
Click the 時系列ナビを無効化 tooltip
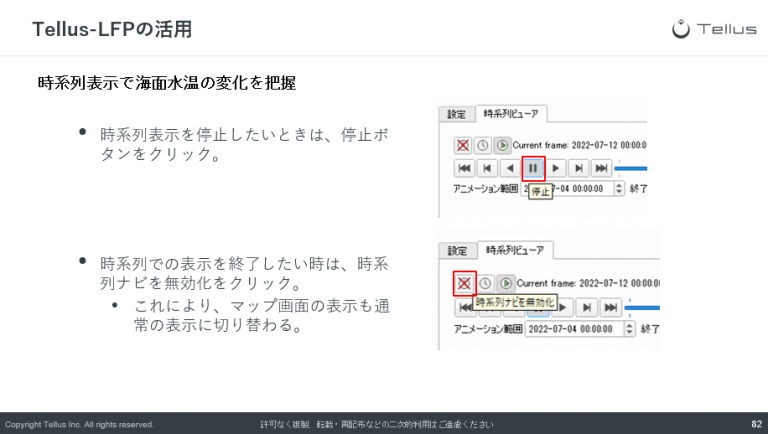coord(515,302)
